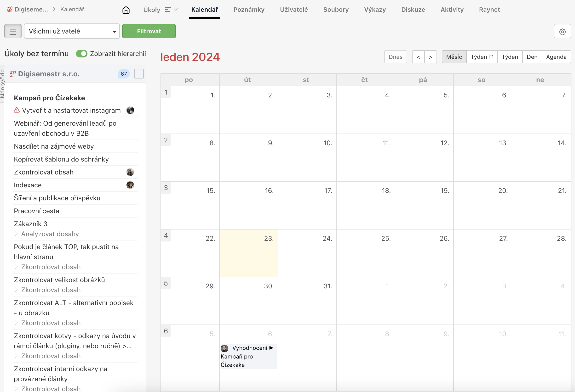Click the avatar on the Indexace task
Screen dimensions: 575x392
[x=130, y=185]
